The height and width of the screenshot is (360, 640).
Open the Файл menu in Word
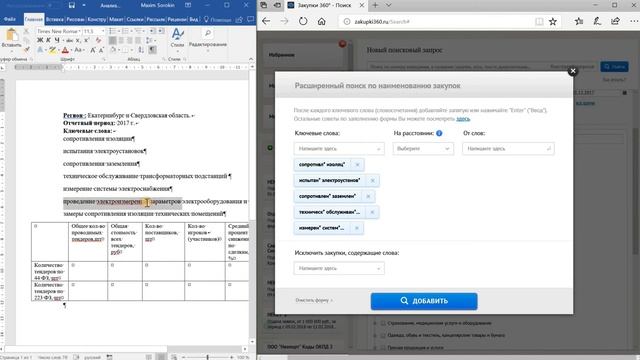[x=10, y=19]
